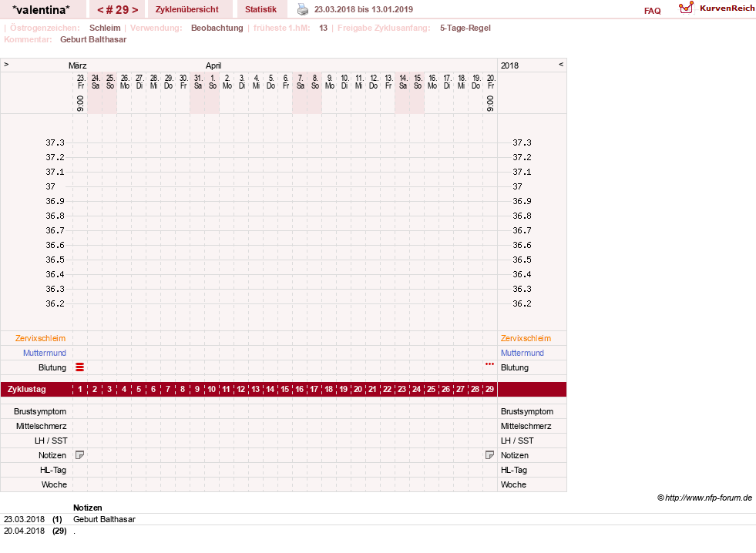Click spotting dots on day 29
This screenshot has width=756, height=553.
point(489,364)
